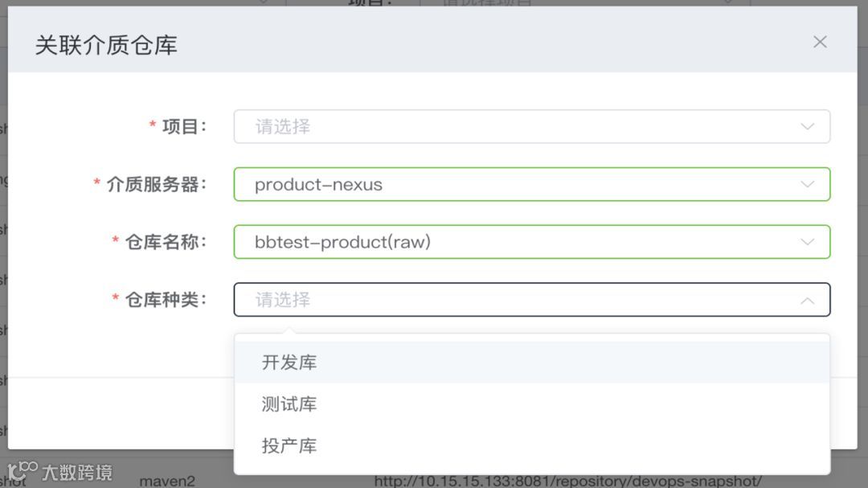The height and width of the screenshot is (488, 868).
Task: Expand the 项目 dropdown arrow
Action: pyautogui.click(x=807, y=127)
